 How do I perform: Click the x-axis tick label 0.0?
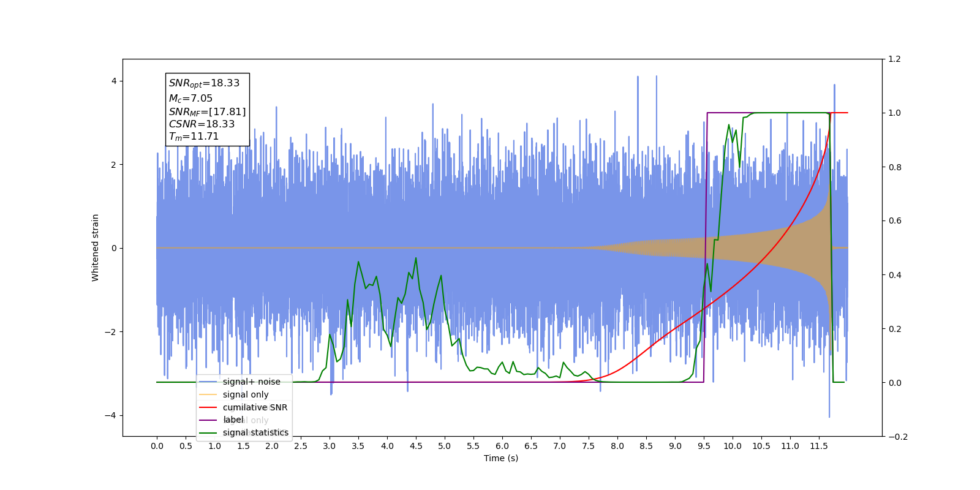157,446
